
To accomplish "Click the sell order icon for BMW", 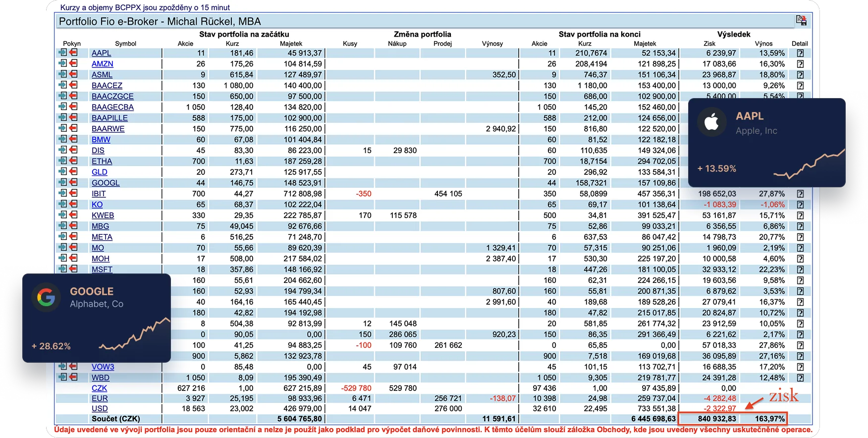I will point(73,139).
